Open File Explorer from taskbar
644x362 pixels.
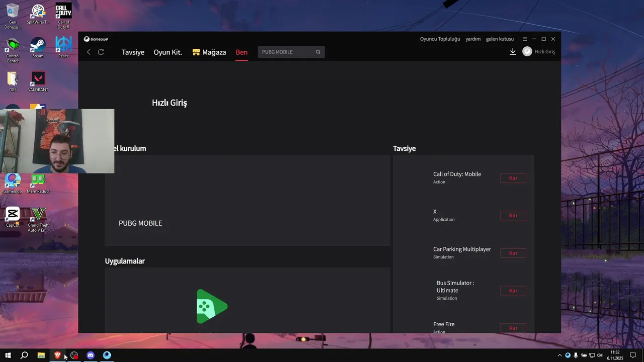(x=41, y=355)
